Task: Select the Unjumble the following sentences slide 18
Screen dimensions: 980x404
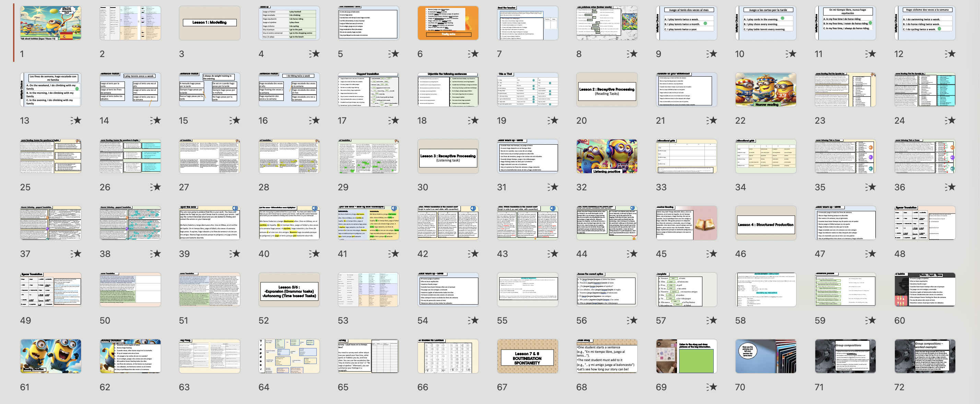Action: pyautogui.click(x=448, y=89)
